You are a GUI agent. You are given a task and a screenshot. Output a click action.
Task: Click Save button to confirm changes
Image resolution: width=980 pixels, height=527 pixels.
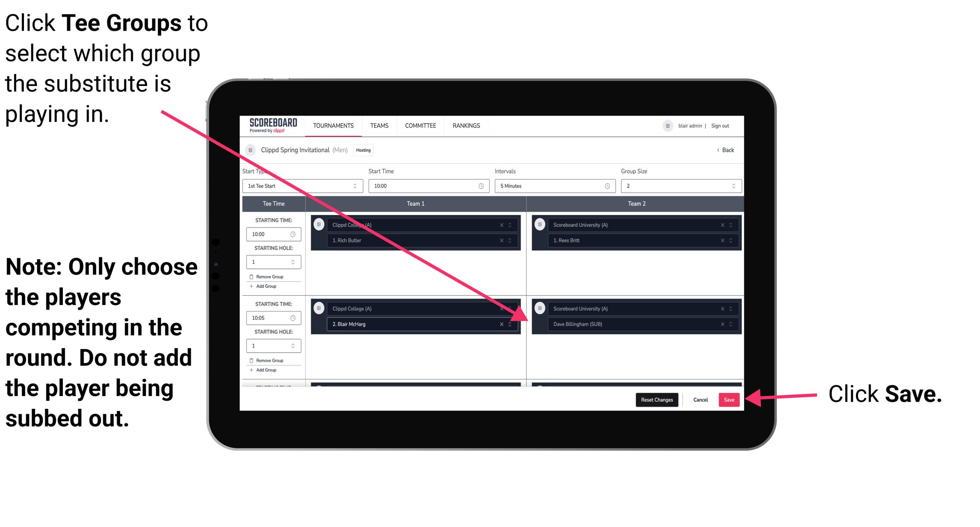[729, 398]
